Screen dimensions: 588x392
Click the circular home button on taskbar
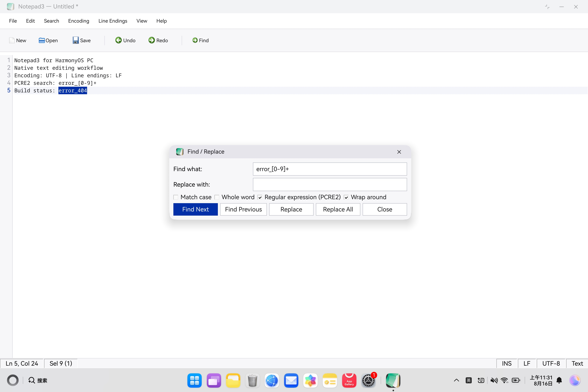click(13, 380)
